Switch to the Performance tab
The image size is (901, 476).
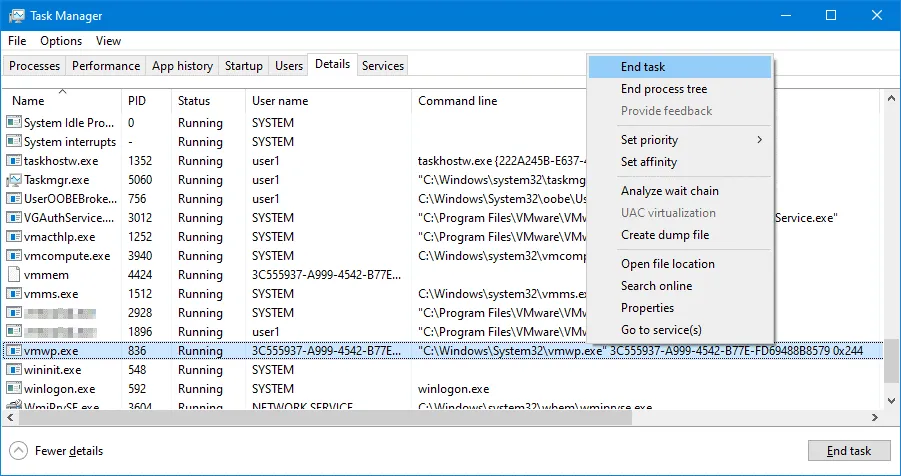[106, 66]
